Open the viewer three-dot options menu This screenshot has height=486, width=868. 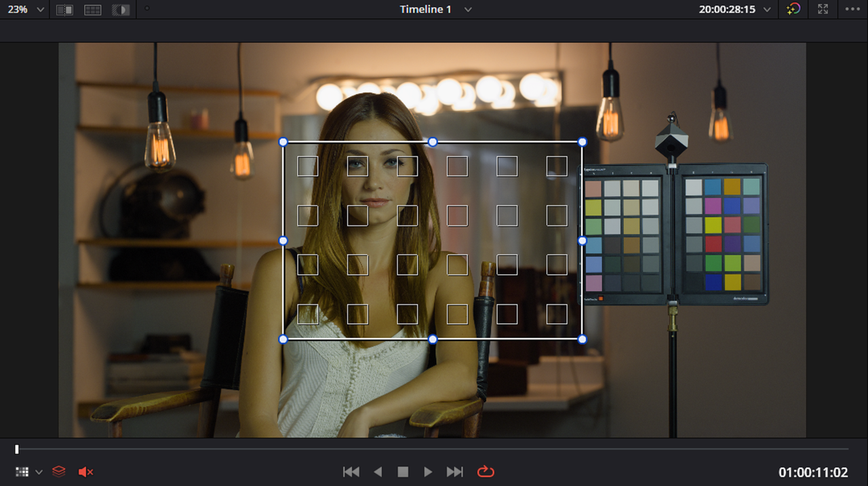852,10
